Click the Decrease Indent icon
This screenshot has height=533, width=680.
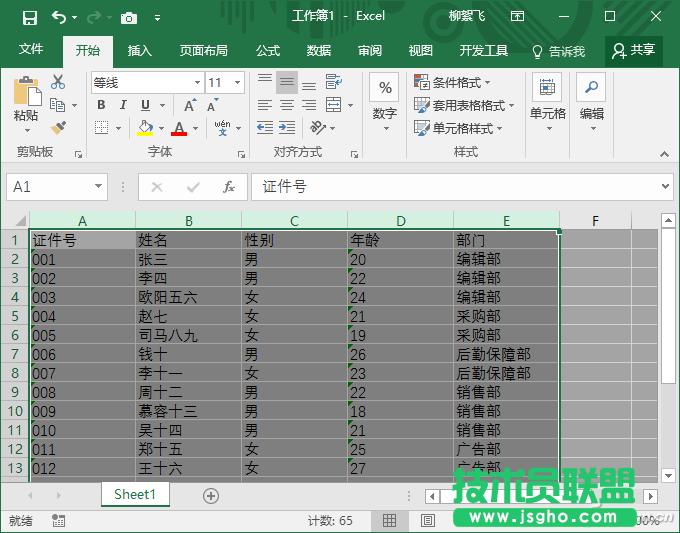click(265, 128)
